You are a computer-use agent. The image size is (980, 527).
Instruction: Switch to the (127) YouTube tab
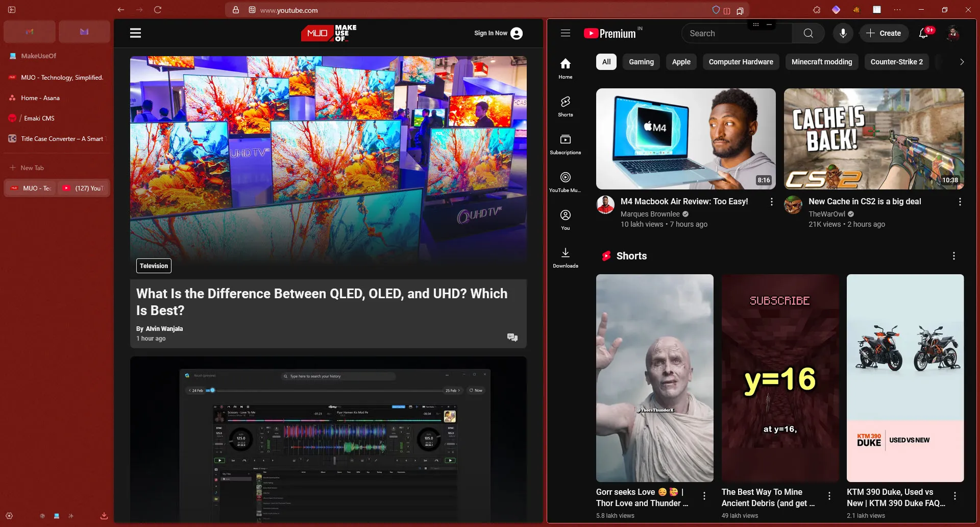click(83, 188)
